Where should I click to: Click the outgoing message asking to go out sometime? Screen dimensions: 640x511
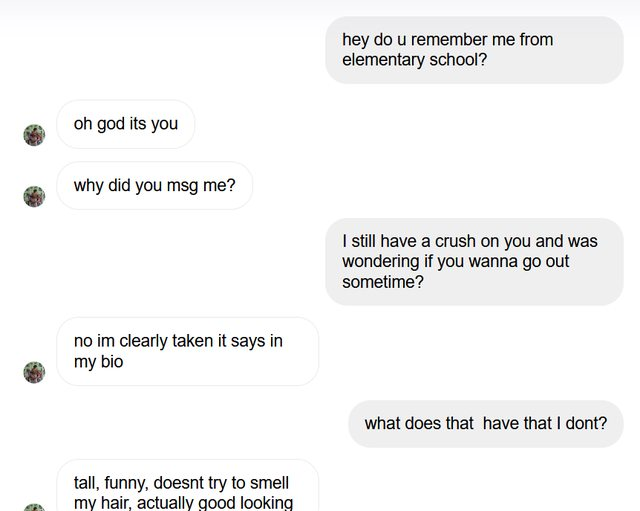(474, 261)
